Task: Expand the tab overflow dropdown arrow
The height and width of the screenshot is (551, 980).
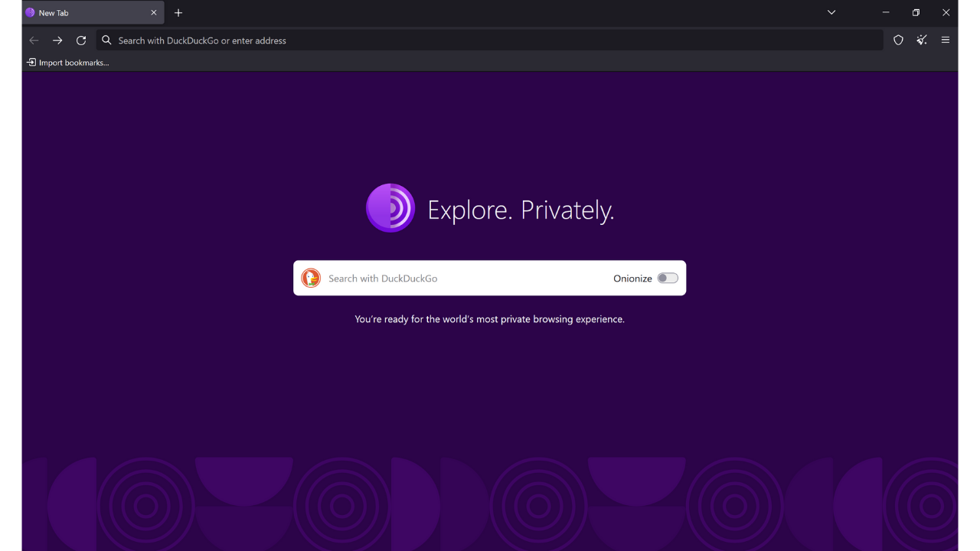Action: point(831,12)
